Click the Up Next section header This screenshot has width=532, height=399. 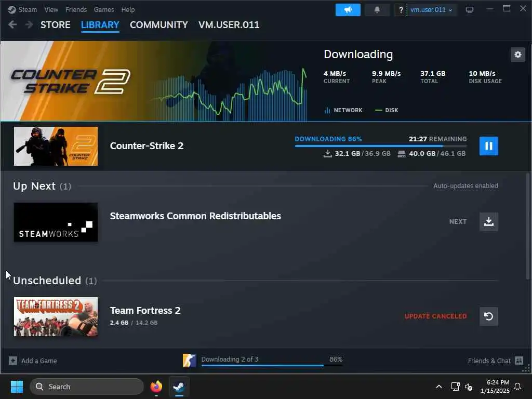click(x=42, y=186)
